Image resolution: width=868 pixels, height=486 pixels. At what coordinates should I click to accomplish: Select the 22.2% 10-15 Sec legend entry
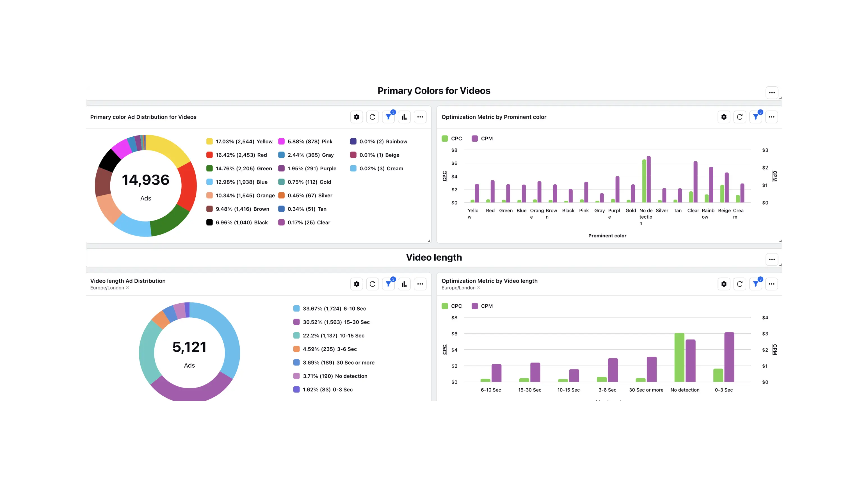pos(329,335)
